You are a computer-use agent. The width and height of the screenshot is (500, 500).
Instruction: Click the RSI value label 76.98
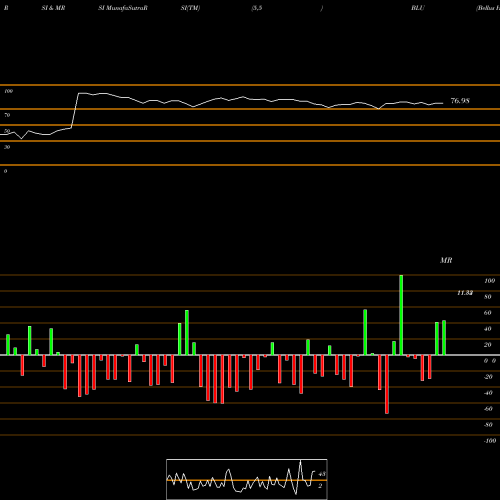(460, 101)
